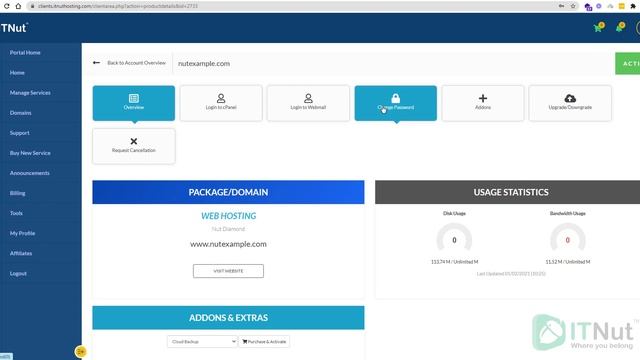The width and height of the screenshot is (640, 360).
Task: Open Affiliates in sidebar
Action: pos(21,253)
